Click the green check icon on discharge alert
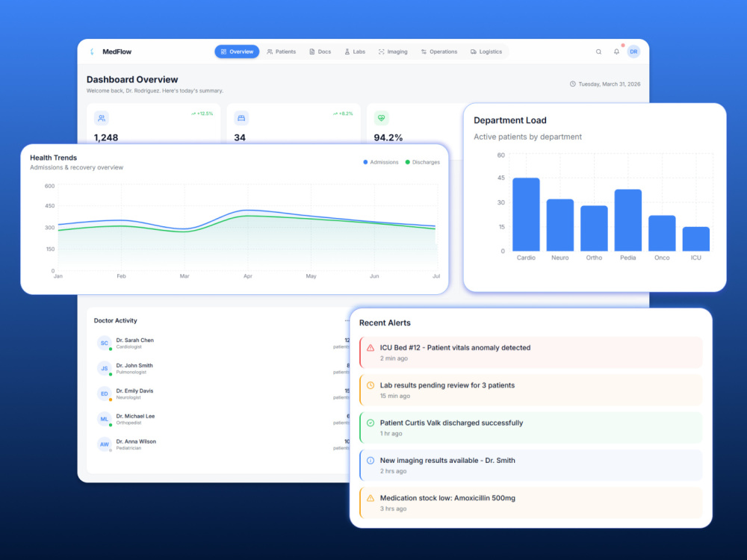Viewport: 747px width, 560px height. click(x=371, y=423)
